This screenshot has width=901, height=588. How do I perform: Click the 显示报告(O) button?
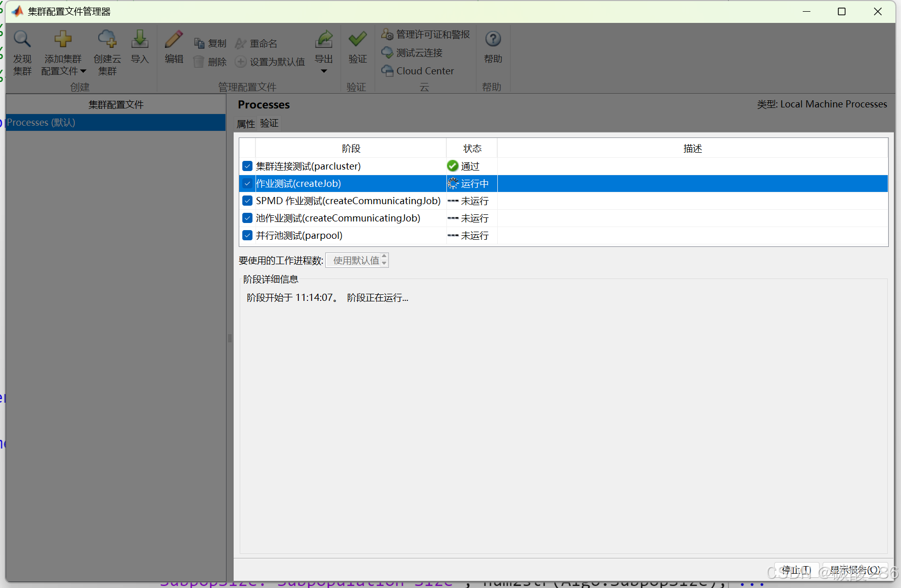coord(856,570)
